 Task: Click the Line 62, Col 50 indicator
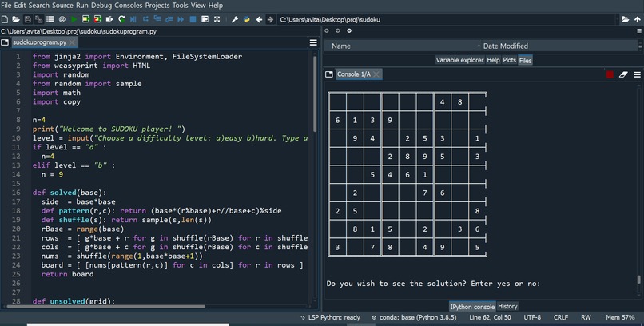[x=490, y=317]
